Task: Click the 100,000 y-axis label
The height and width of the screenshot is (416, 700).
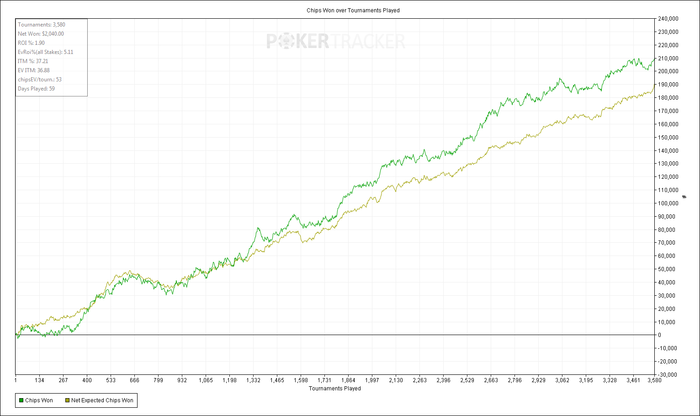Action: [x=668, y=203]
